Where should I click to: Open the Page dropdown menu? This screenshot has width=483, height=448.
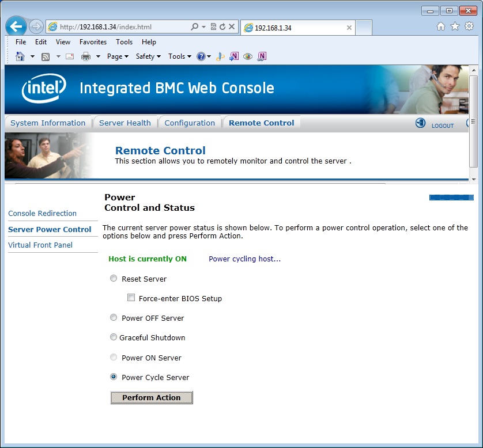(x=118, y=56)
